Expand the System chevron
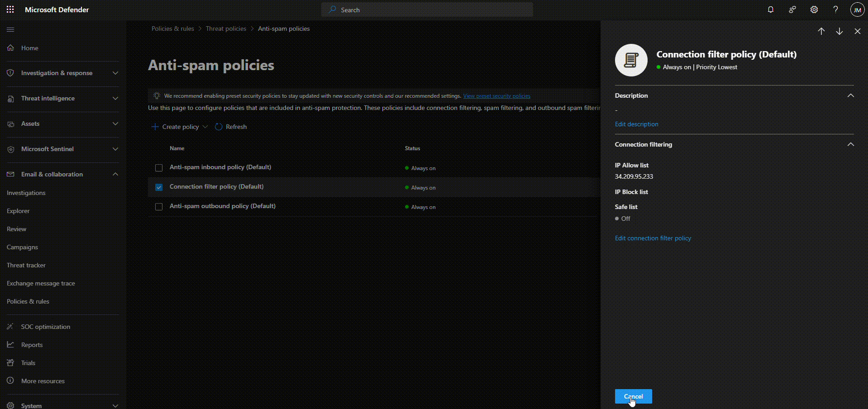Screen dimensions: 868x409 pos(115,405)
